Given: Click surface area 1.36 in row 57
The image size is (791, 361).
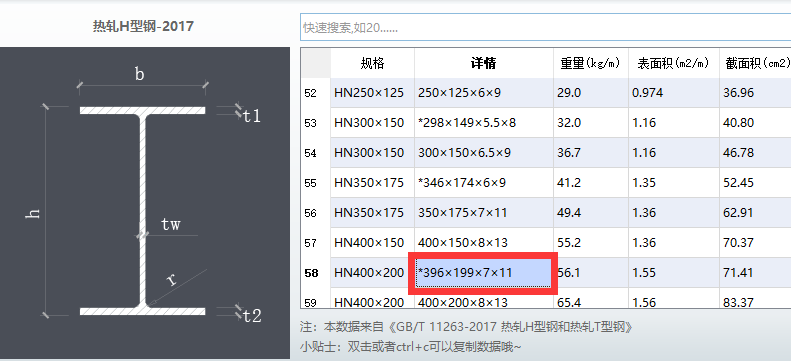Looking at the screenshot, I should (x=673, y=243).
